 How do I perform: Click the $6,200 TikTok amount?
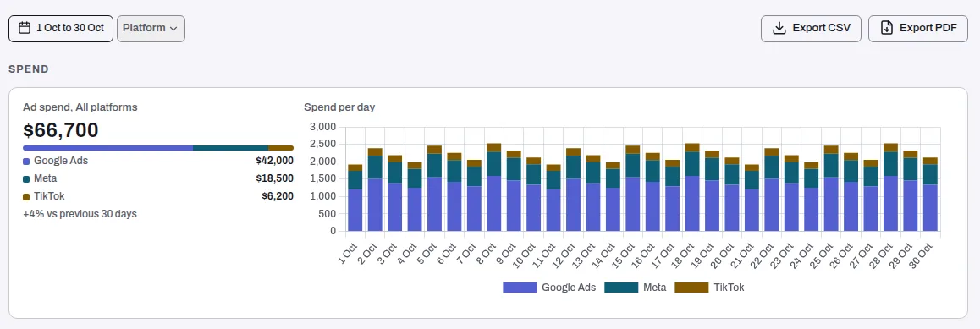coord(278,196)
